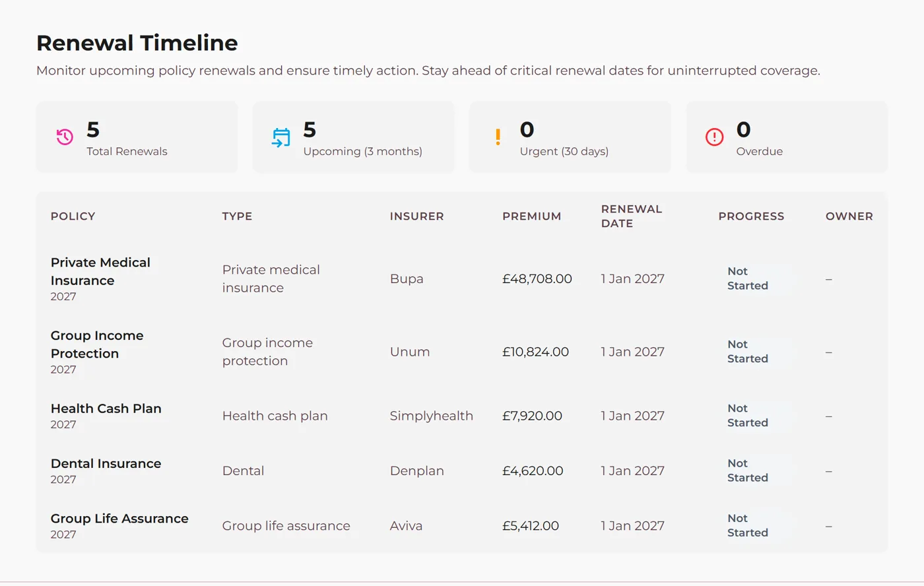Click Not Started status for Dental Insurance
Viewport: 924px width, 586px height.
pyautogui.click(x=748, y=471)
